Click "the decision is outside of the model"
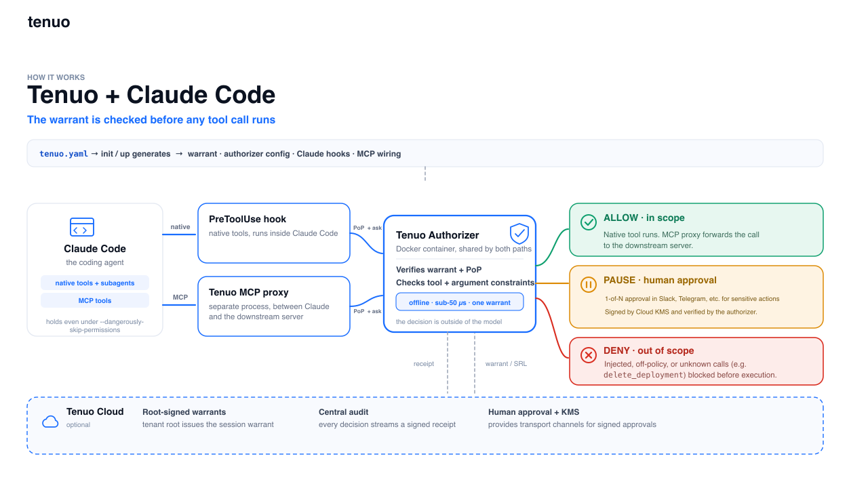 (x=449, y=321)
